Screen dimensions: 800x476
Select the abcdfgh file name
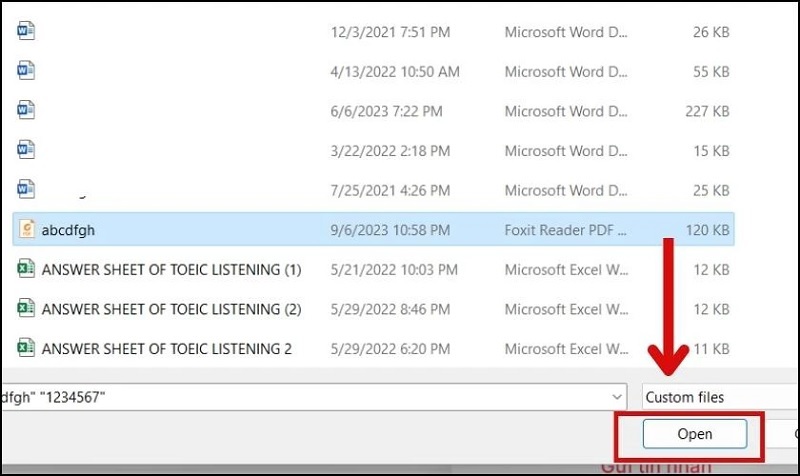pos(68,229)
